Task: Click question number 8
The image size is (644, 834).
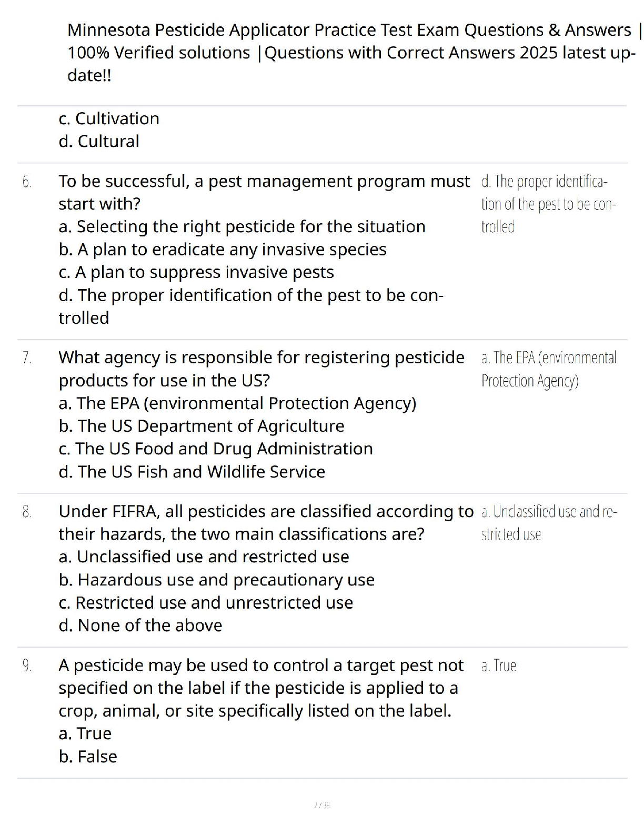Action: (x=27, y=512)
